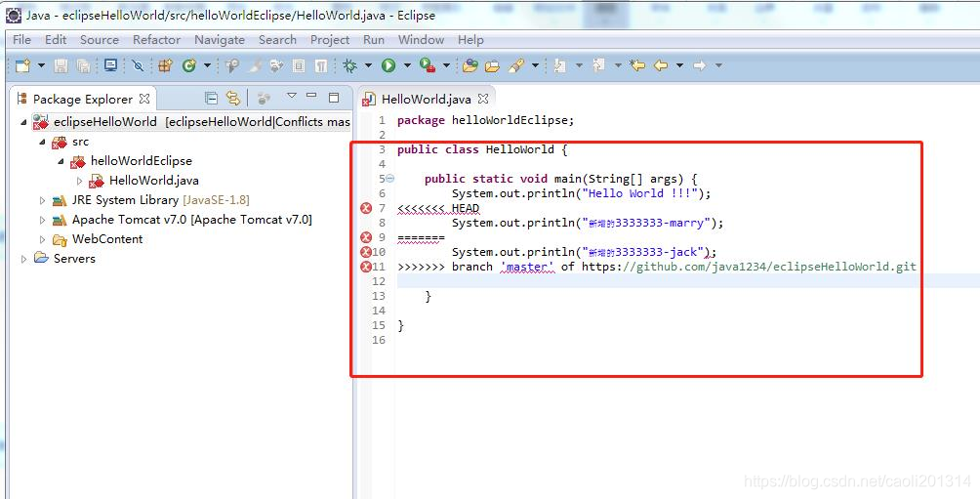This screenshot has height=499, width=980.
Task: Click Collapse All in Package Explorer
Action: [211, 99]
